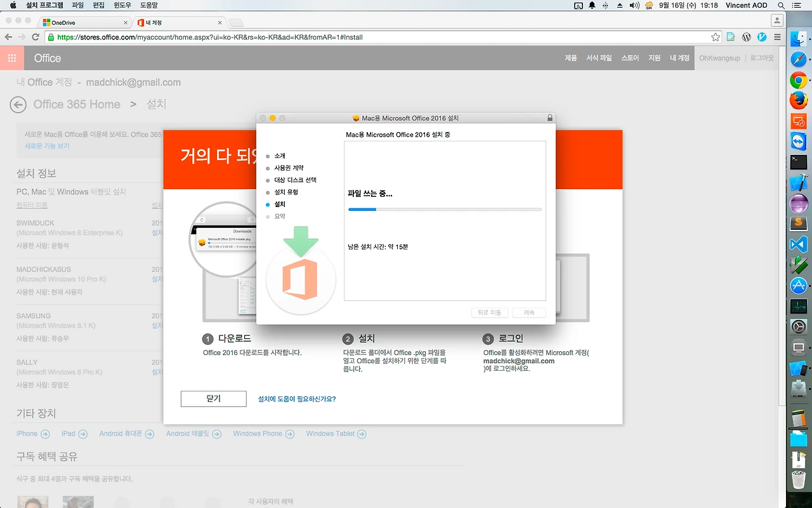Click the installer file-writing progress bar
This screenshot has height=508, width=812.
[445, 209]
